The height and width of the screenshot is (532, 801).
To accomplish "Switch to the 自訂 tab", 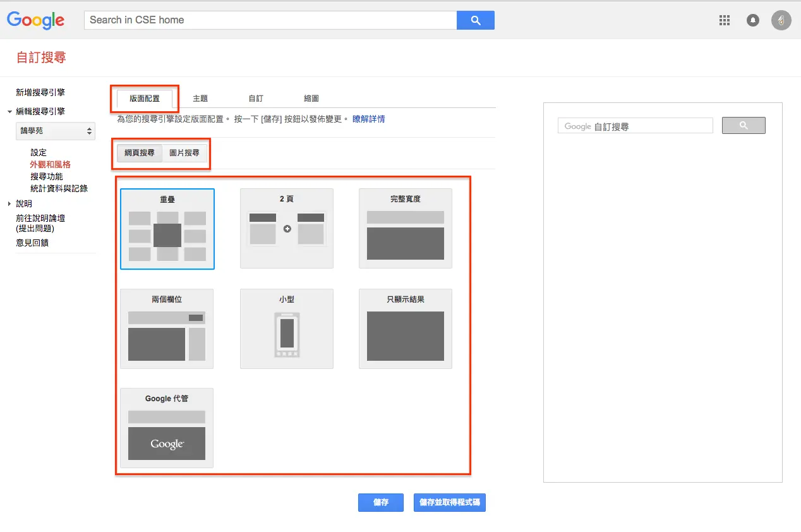I will [256, 99].
